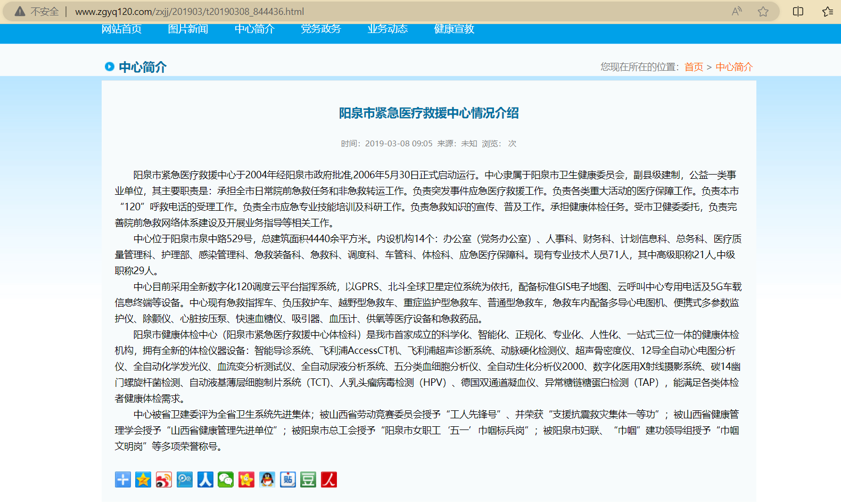Viewport: 841px width, 504px height.
Task: Open the 健康宣教 navigation item
Action: click(x=454, y=29)
